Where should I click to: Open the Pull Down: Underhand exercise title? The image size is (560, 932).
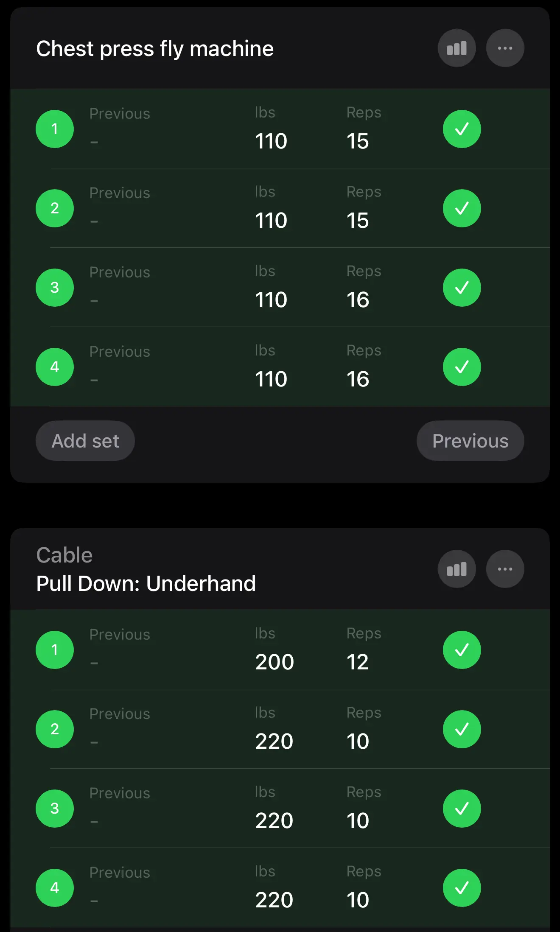(146, 583)
